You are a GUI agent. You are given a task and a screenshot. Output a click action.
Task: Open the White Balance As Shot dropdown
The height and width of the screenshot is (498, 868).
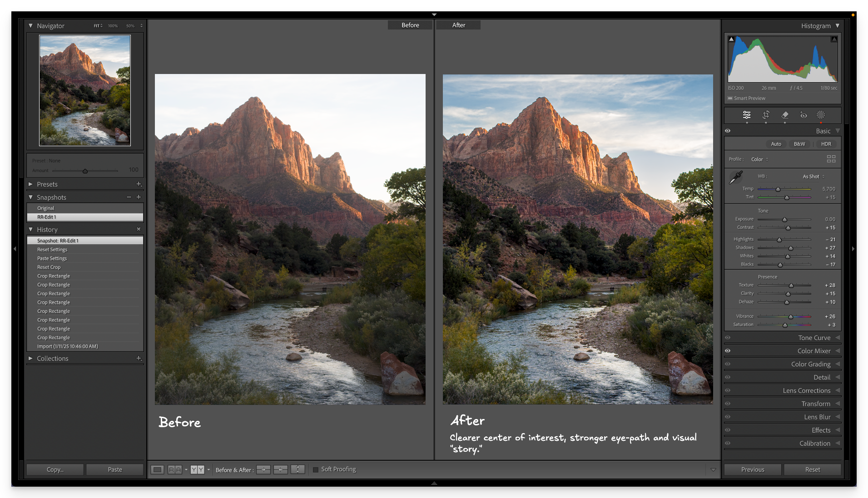tap(813, 177)
